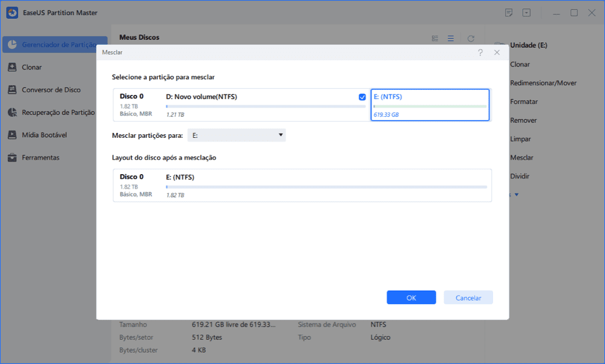Click the Gerenciador de Partição pie icon

12,45
